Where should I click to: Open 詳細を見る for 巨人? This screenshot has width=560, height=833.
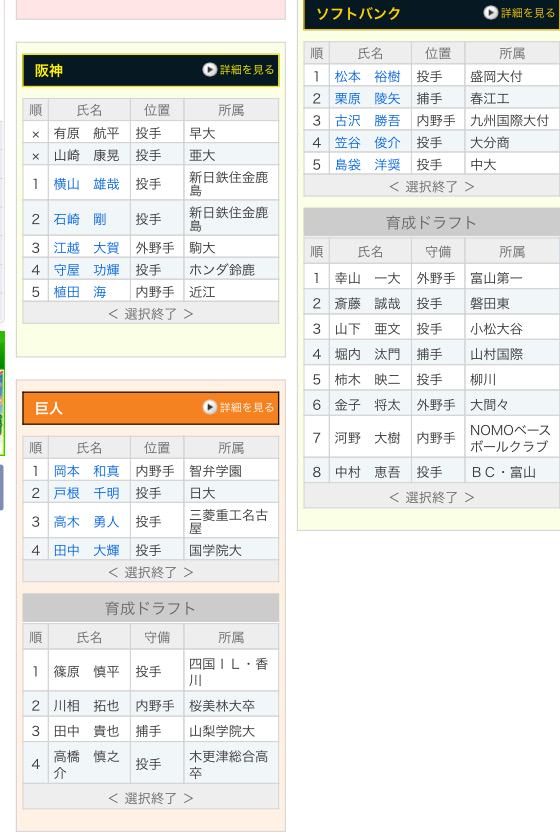click(x=247, y=407)
